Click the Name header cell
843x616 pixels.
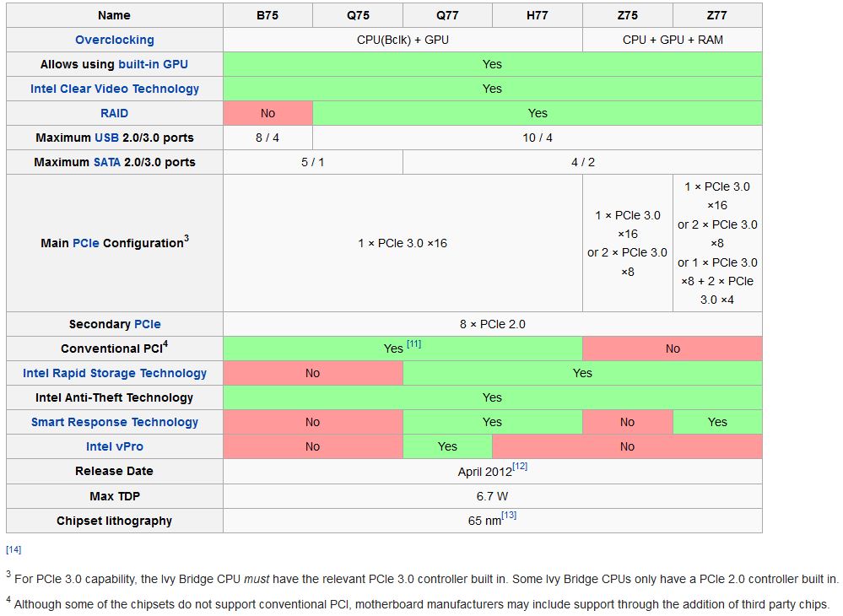[x=115, y=15]
